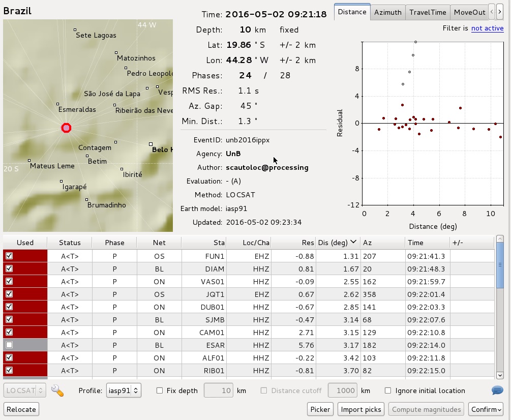Image resolution: width=511 pixels, height=420 pixels.
Task: Enable Ignore initial location option
Action: (x=388, y=391)
